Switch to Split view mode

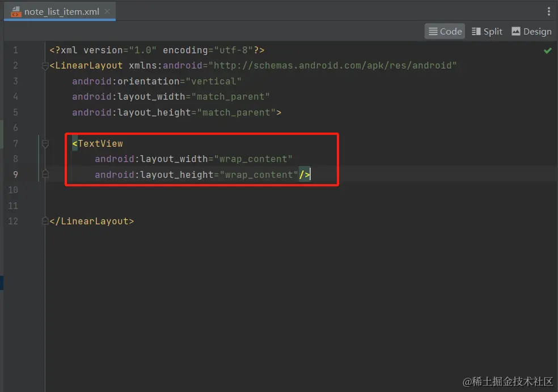pos(487,31)
